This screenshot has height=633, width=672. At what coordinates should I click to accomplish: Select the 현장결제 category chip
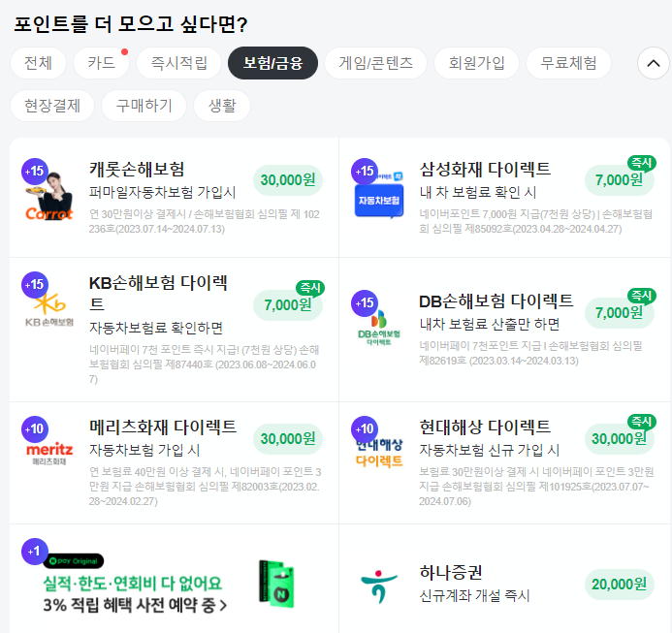coord(52,106)
